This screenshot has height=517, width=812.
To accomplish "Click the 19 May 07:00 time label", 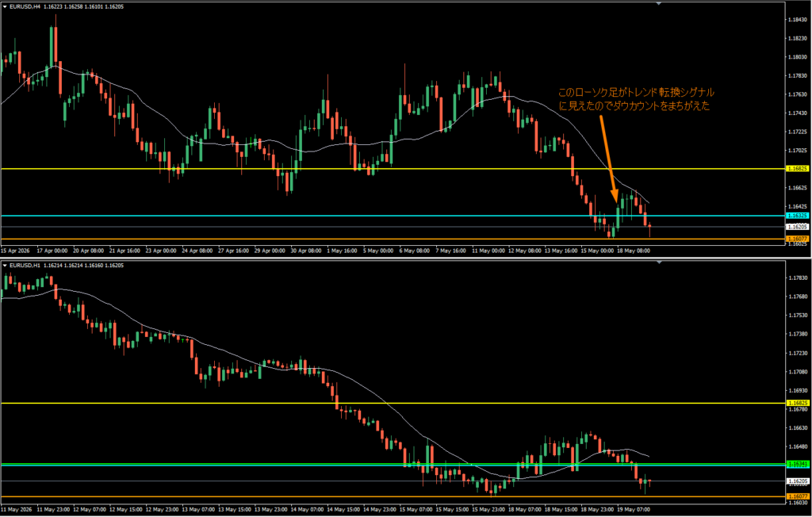I will 634,509.
